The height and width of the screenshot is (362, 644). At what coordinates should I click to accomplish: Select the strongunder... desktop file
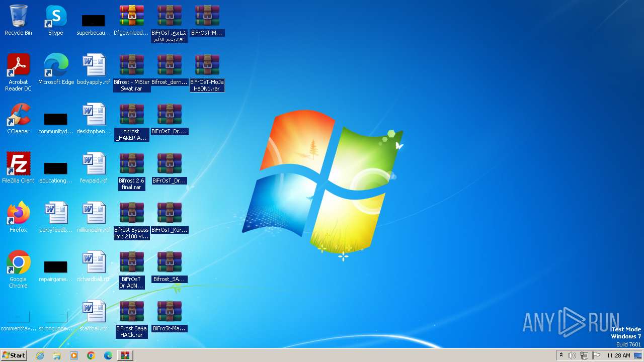[56, 322]
